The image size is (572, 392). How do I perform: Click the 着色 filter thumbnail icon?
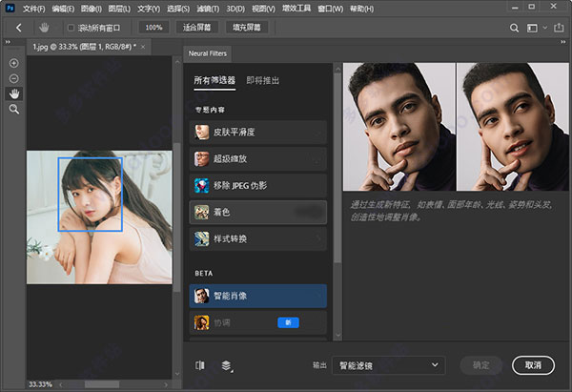pos(202,212)
